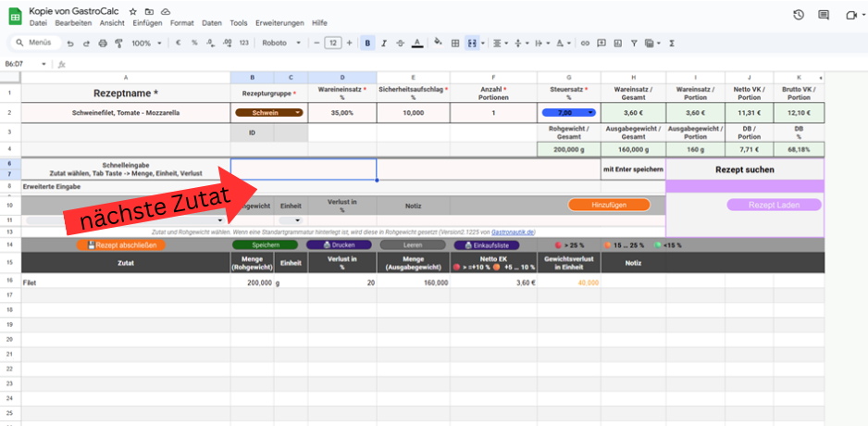Open text wrapping dropdown
Viewport: 868px width, 426px height.
coord(542,44)
